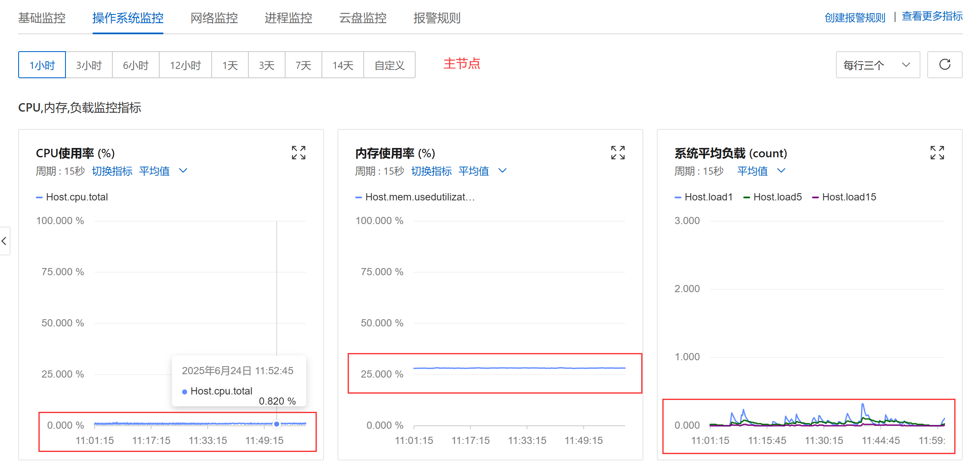Switch to the 网络监控 tab

point(214,18)
